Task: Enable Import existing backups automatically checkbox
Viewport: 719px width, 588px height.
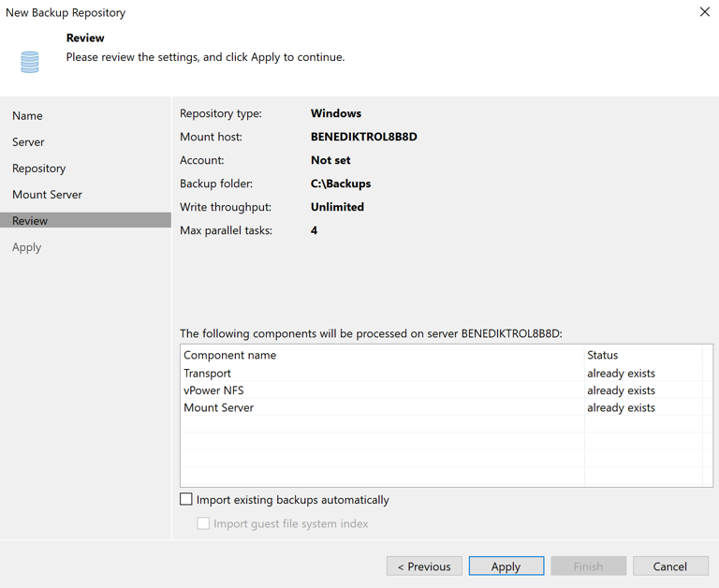Action: point(186,500)
